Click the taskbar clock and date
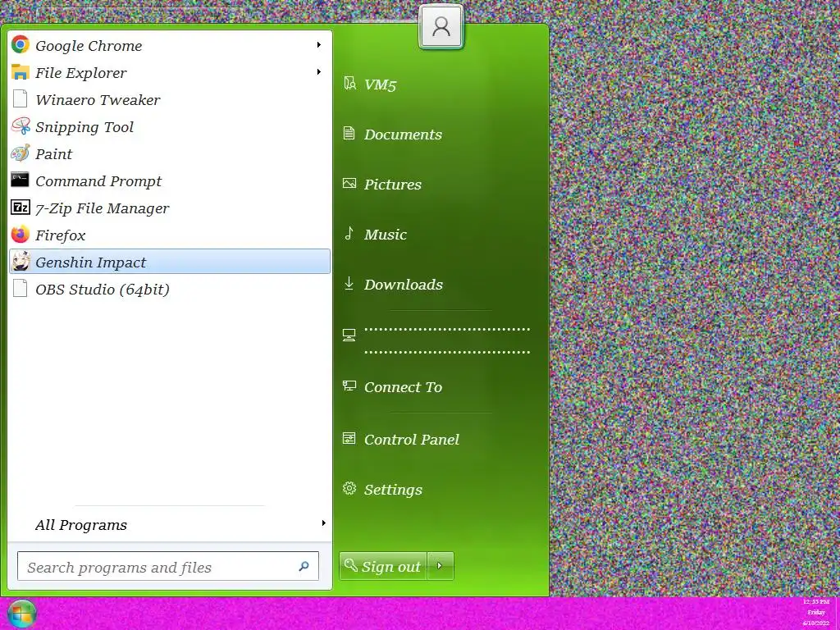The height and width of the screenshot is (630, 840). (x=816, y=612)
